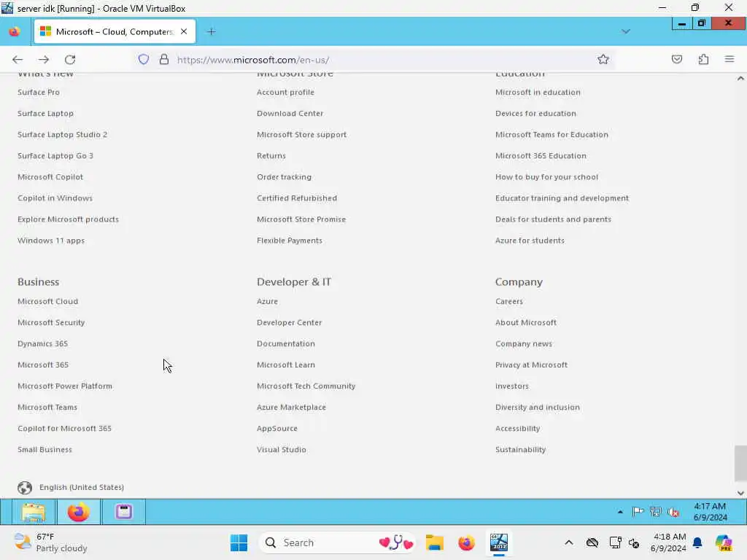Open Firefox View icon left of tabs
Viewport: 747px width, 560px height.
coord(15,32)
